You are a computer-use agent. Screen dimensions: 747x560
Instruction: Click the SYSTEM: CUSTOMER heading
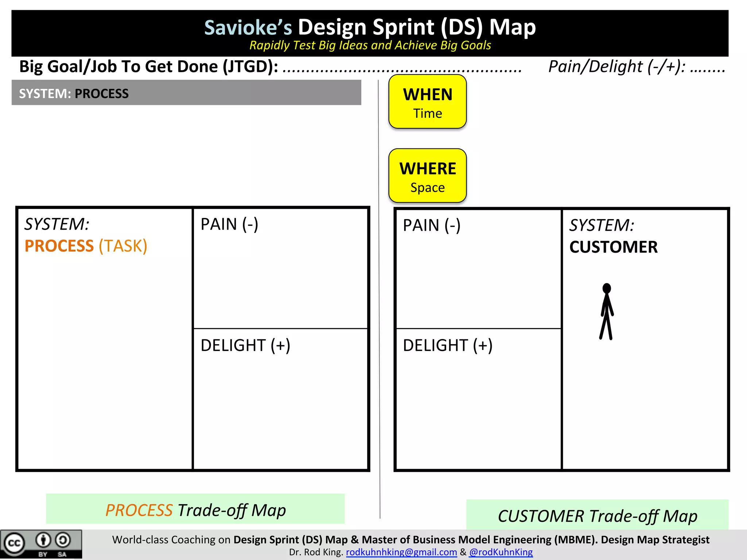click(614, 236)
